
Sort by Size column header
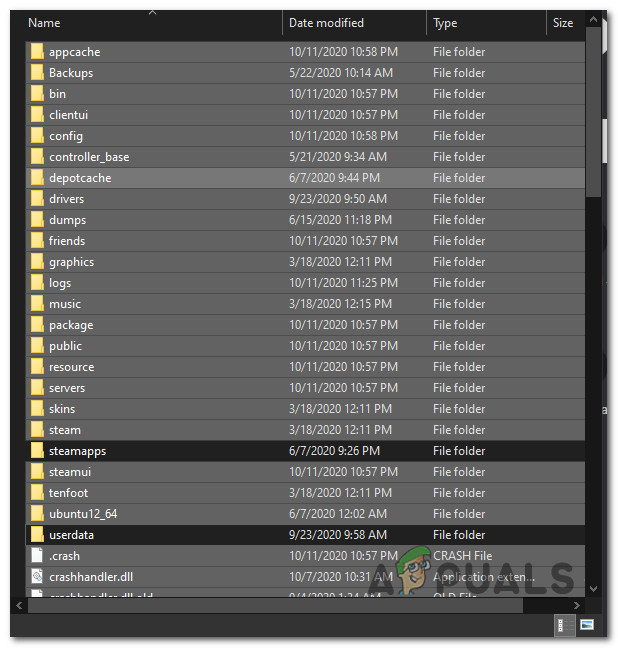pos(563,23)
